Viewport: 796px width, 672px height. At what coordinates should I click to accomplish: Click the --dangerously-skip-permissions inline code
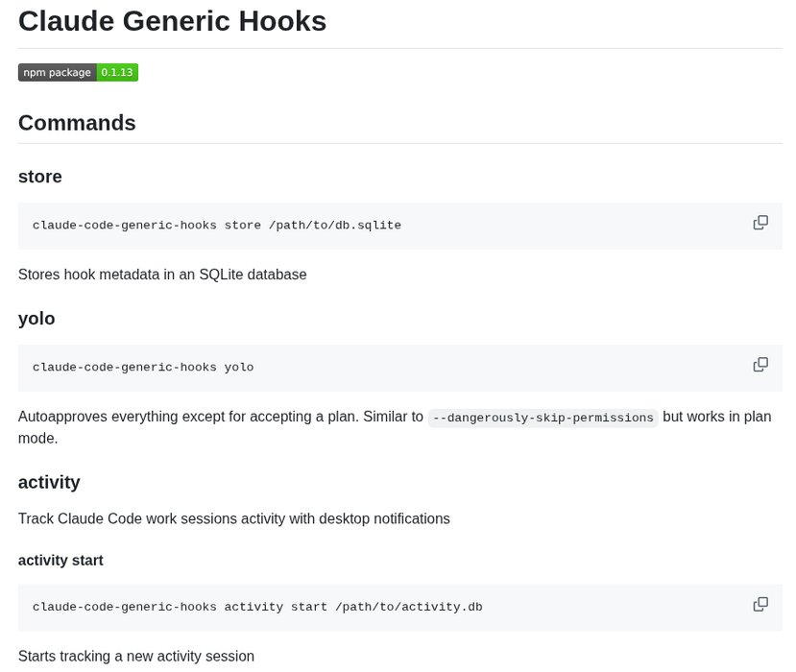[x=543, y=418]
